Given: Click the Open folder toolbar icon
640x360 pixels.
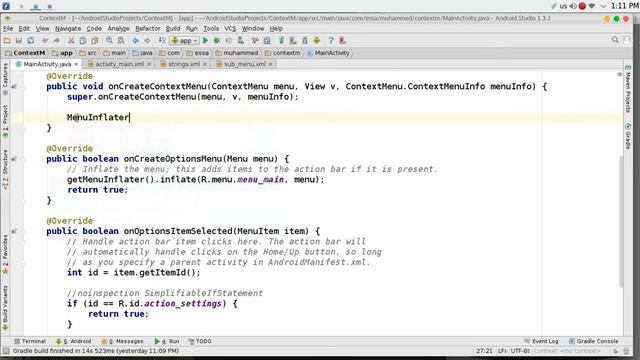Looking at the screenshot, I should point(7,40).
